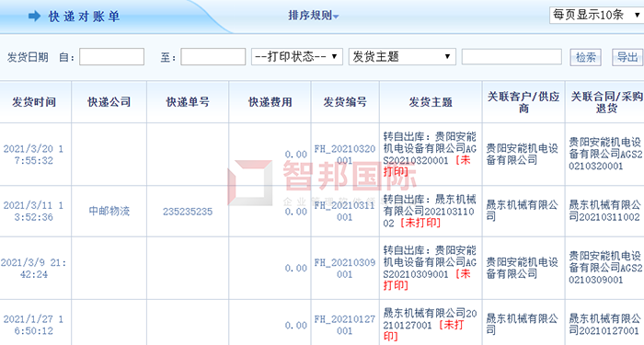Select the 2021/3/9 21:42:24 shipment time
Image resolution: width=644 pixels, height=345 pixels.
(34, 269)
